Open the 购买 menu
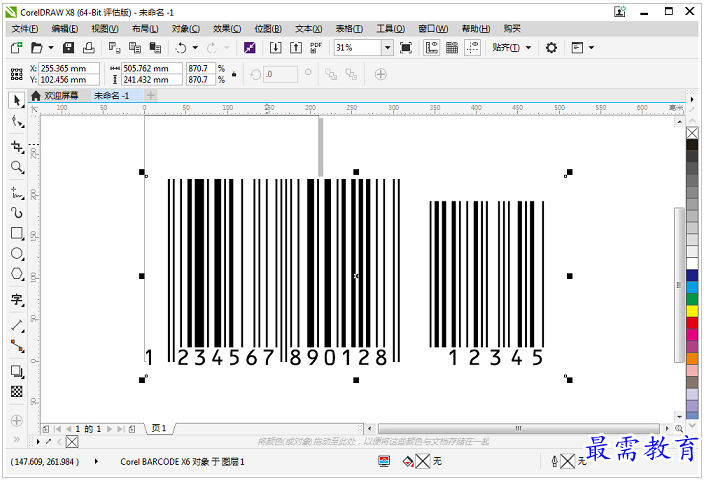The image size is (707, 480). click(x=512, y=29)
